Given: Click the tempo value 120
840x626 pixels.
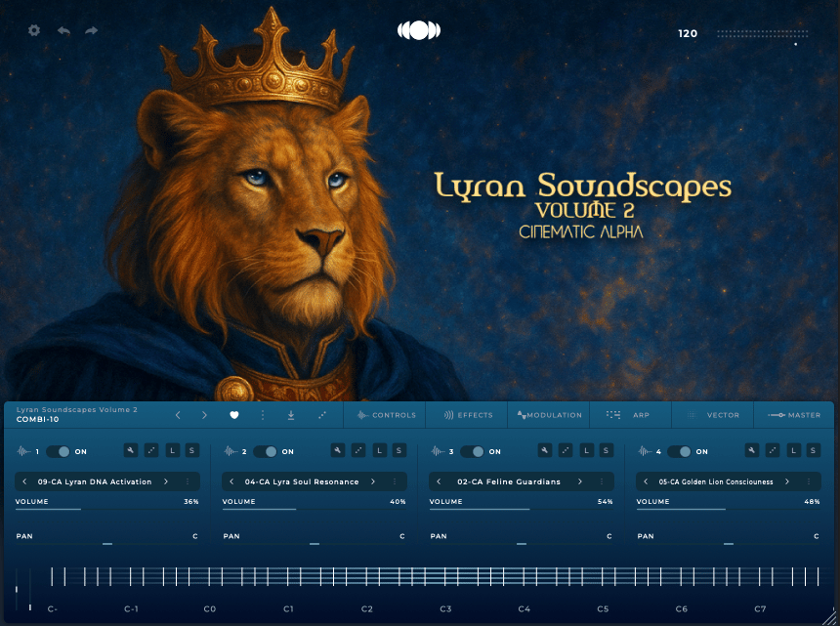Looking at the screenshot, I should click(688, 34).
